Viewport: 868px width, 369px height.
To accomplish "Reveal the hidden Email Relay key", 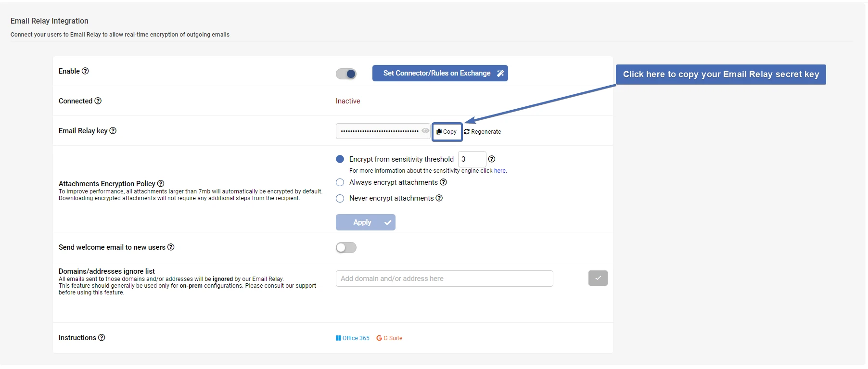I will click(425, 131).
